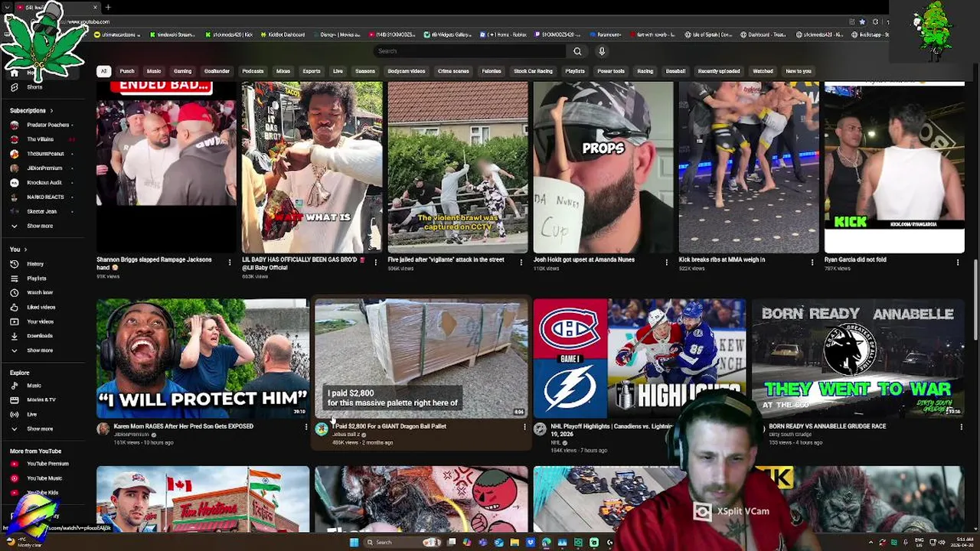Select the All filter chip

[103, 71]
